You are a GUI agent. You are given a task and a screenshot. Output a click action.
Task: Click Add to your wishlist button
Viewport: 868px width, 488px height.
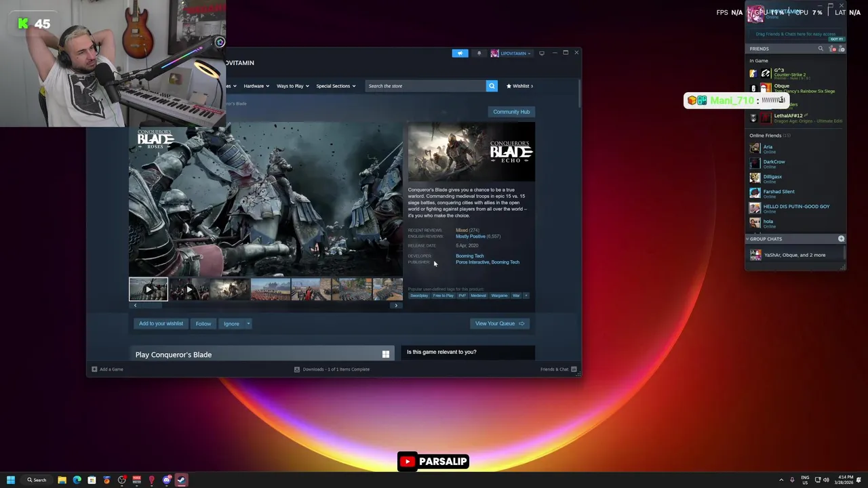coord(161,323)
